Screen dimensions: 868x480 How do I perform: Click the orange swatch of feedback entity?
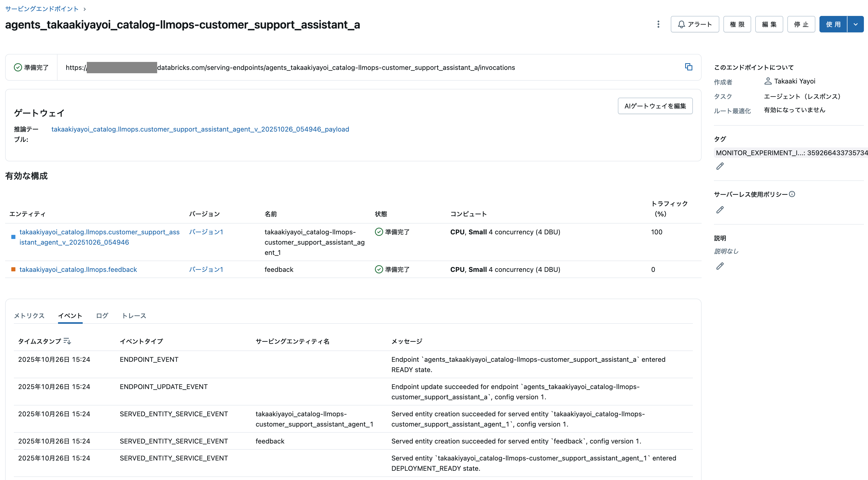tap(13, 269)
